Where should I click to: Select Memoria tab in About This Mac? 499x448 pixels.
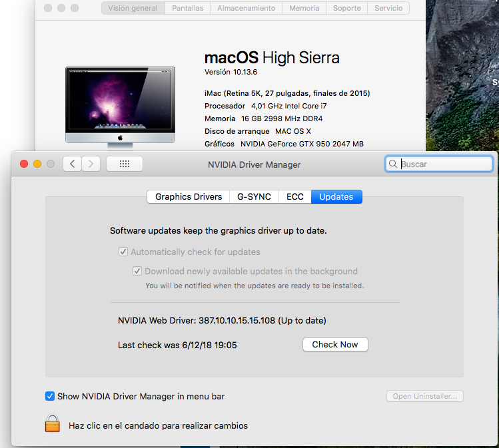pyautogui.click(x=304, y=8)
